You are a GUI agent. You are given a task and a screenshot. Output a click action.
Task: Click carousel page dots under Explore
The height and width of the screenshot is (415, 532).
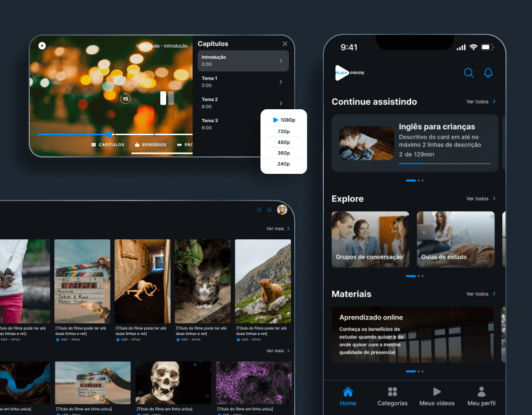(x=414, y=276)
